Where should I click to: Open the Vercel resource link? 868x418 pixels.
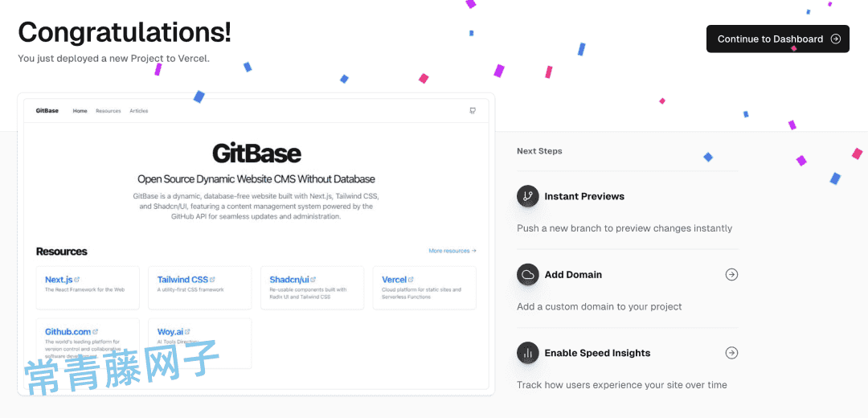(394, 280)
